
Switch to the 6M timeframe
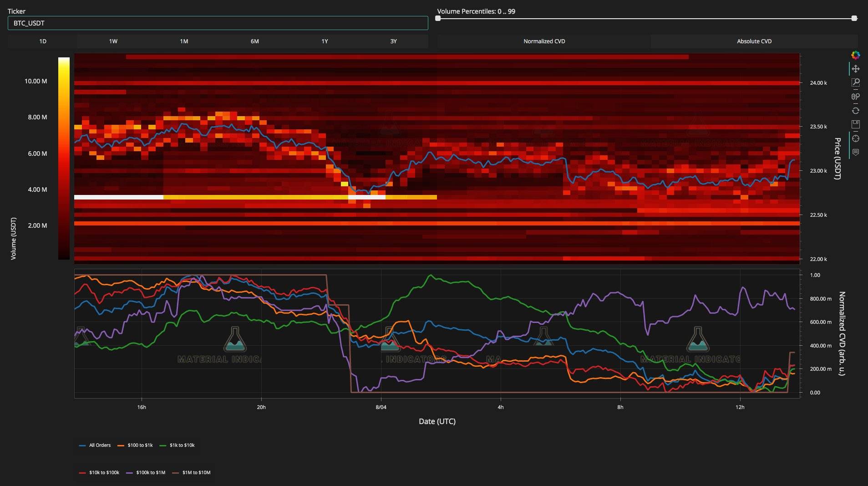[x=254, y=41]
